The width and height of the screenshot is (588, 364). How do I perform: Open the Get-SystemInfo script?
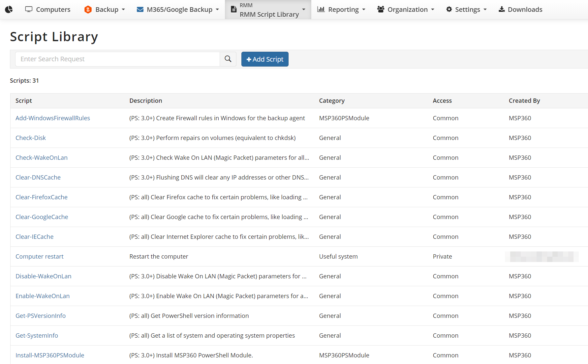pyautogui.click(x=37, y=335)
